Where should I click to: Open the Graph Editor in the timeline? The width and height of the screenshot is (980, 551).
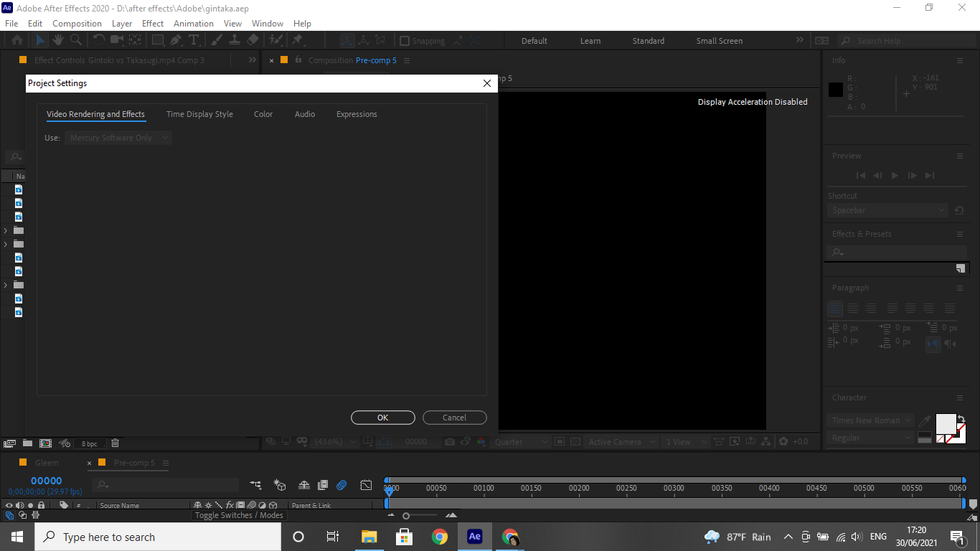click(366, 485)
